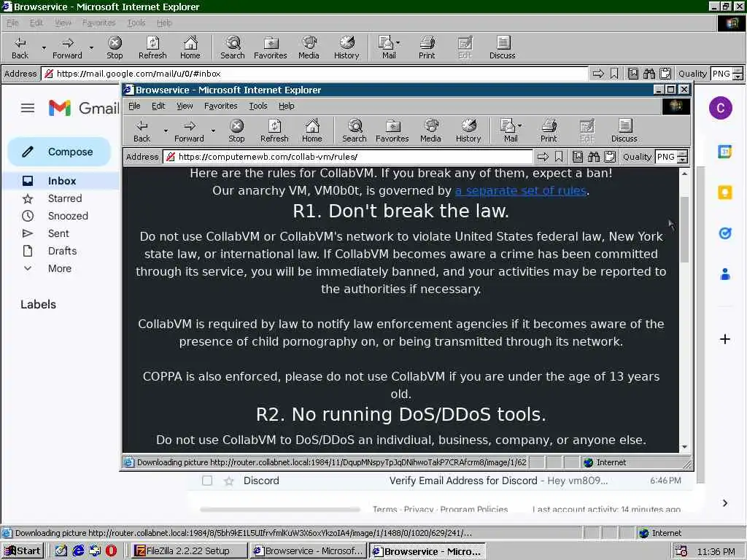Open History in the front window toolbar
The height and width of the screenshot is (560, 747).
click(x=468, y=131)
